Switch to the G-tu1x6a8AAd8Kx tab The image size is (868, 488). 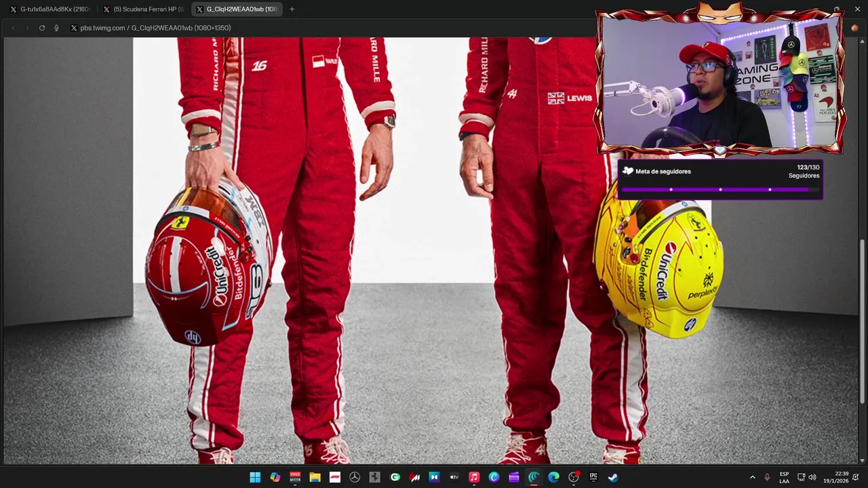[50, 9]
